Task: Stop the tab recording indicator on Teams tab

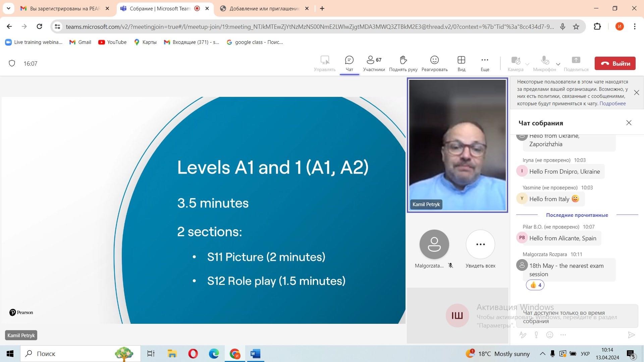Action: (197, 9)
